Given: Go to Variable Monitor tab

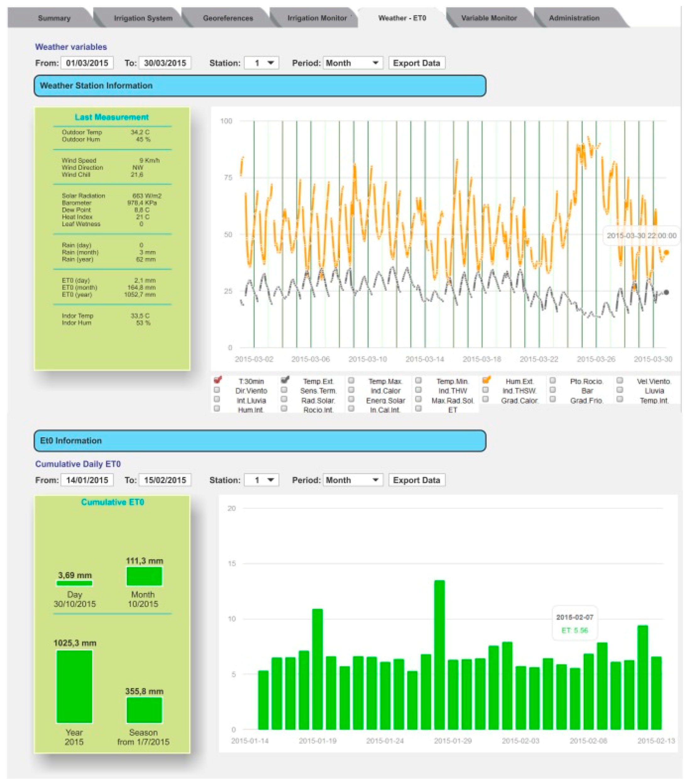Looking at the screenshot, I should tap(489, 18).
